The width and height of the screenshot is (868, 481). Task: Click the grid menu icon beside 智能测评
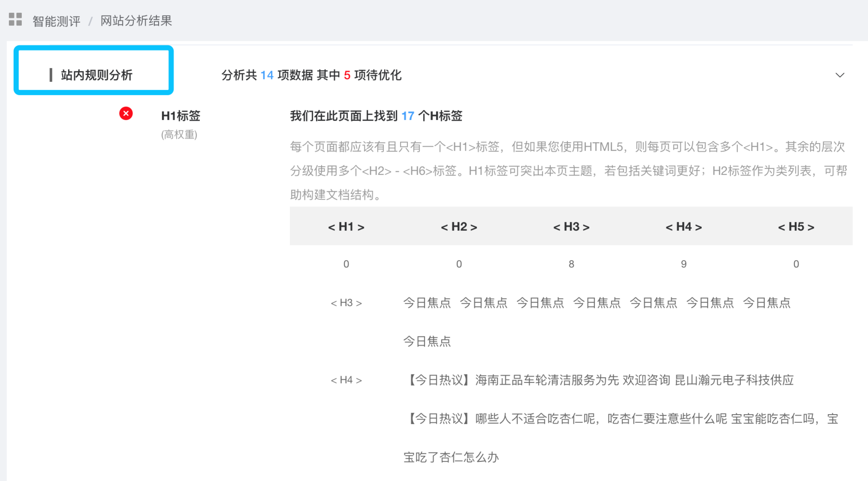[15, 20]
